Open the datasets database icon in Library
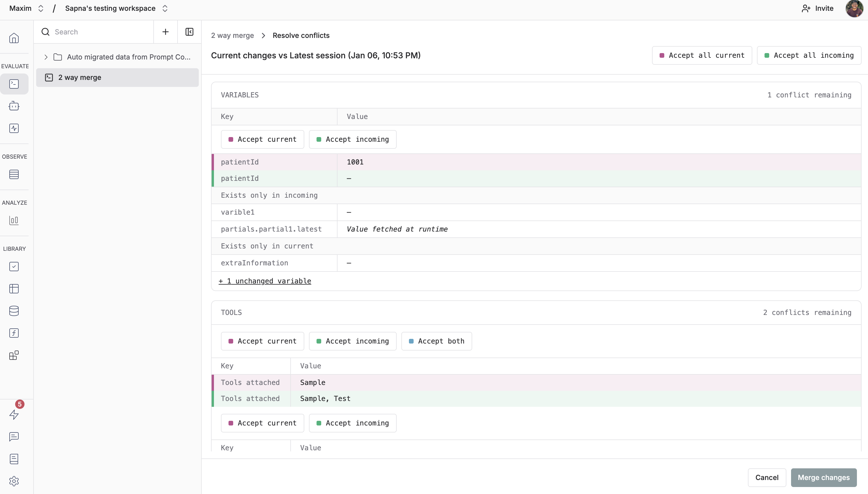This screenshot has width=868, height=494. (x=14, y=311)
